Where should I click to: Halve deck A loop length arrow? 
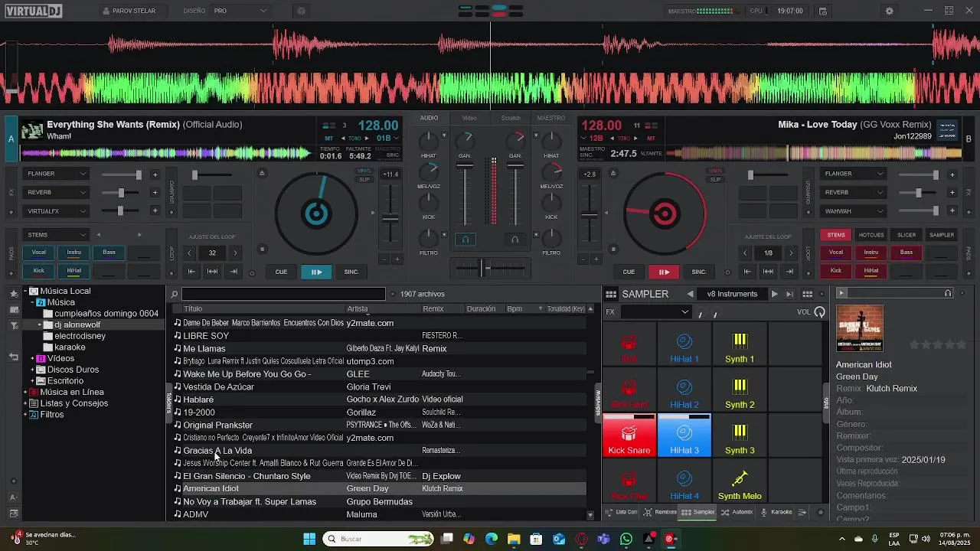click(189, 253)
